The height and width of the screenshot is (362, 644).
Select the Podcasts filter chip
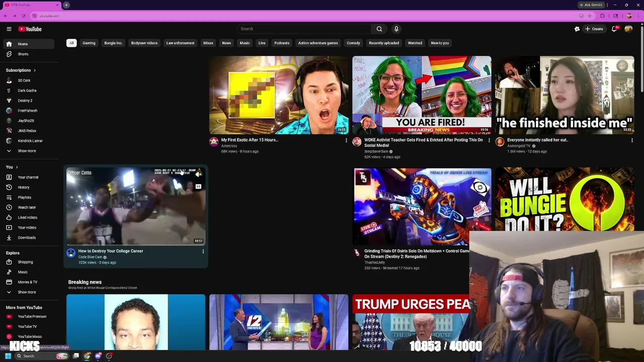[x=282, y=43]
